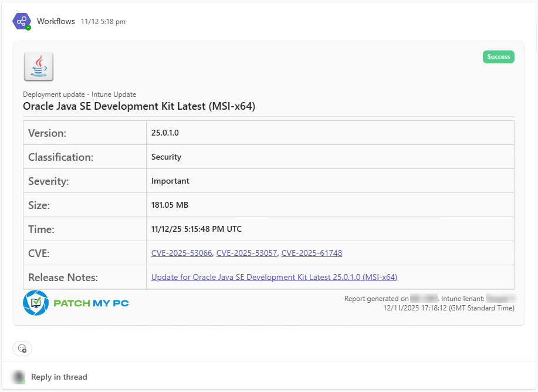Click the Workflows sender name
This screenshot has height=392, width=538.
(x=56, y=21)
